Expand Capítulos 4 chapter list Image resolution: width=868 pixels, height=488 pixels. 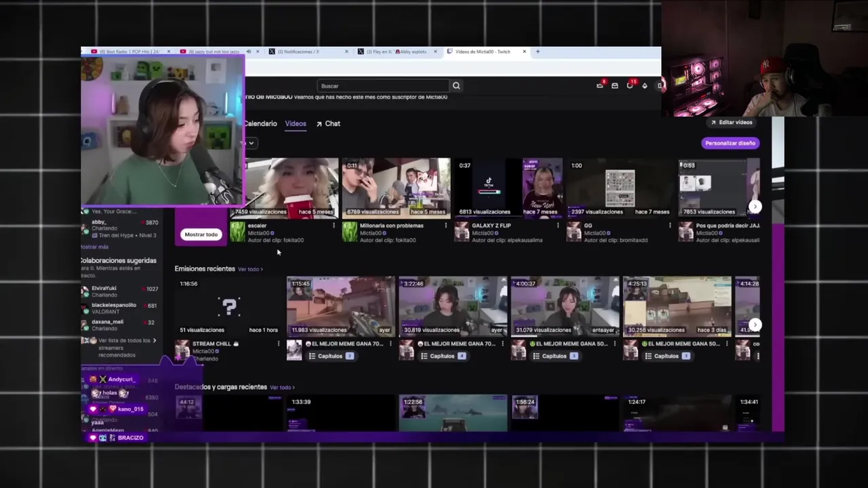[442, 356]
